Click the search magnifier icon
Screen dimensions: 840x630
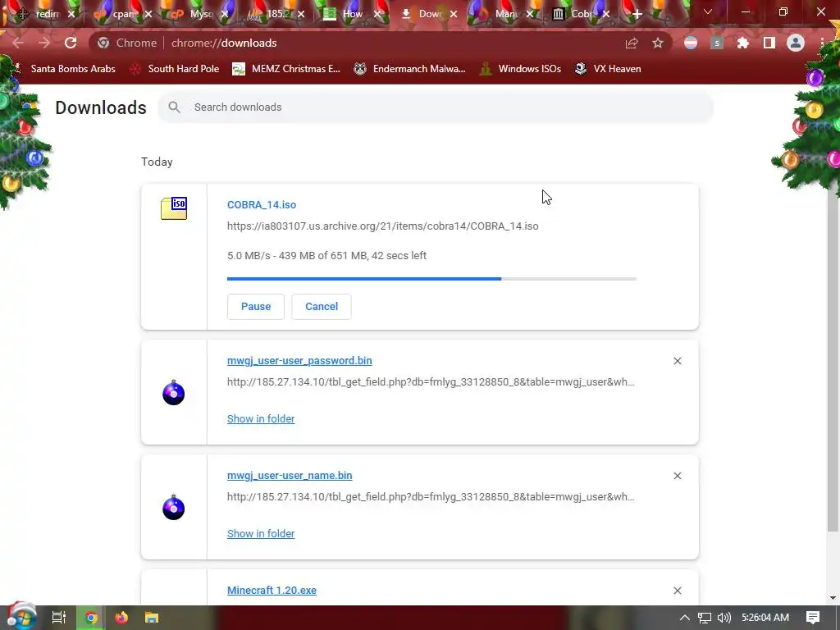click(x=174, y=107)
